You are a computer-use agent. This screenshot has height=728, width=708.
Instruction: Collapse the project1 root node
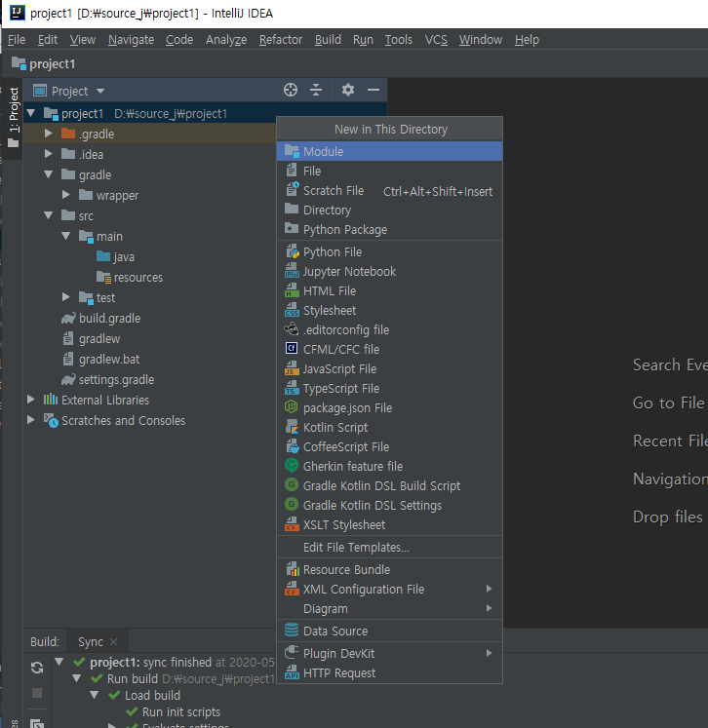point(31,113)
